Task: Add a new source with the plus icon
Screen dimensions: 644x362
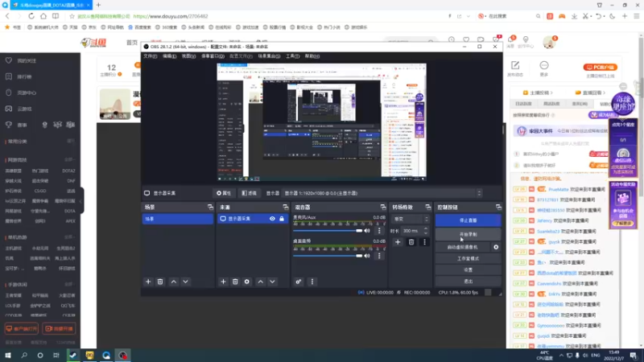Action: click(x=223, y=282)
